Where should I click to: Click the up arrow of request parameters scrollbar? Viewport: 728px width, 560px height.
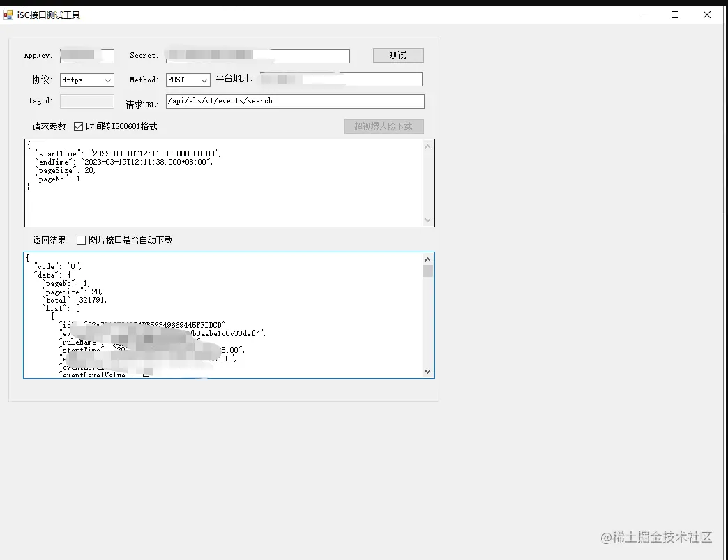point(428,146)
